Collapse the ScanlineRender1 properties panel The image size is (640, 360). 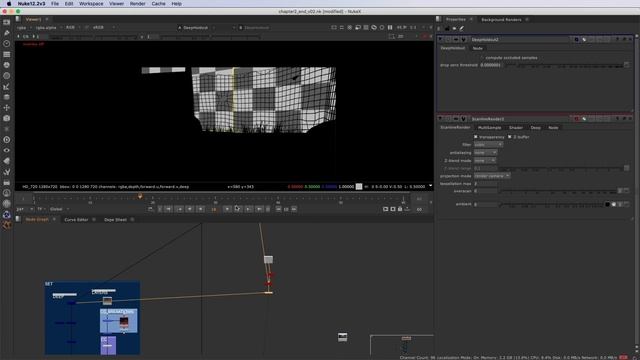(x=440, y=119)
